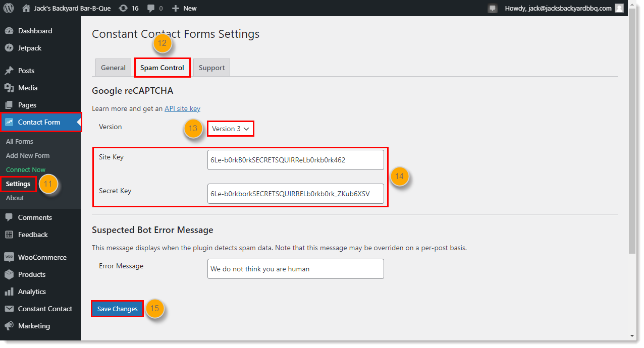
Task: Click the Pages icon in sidebar
Action: click(9, 105)
